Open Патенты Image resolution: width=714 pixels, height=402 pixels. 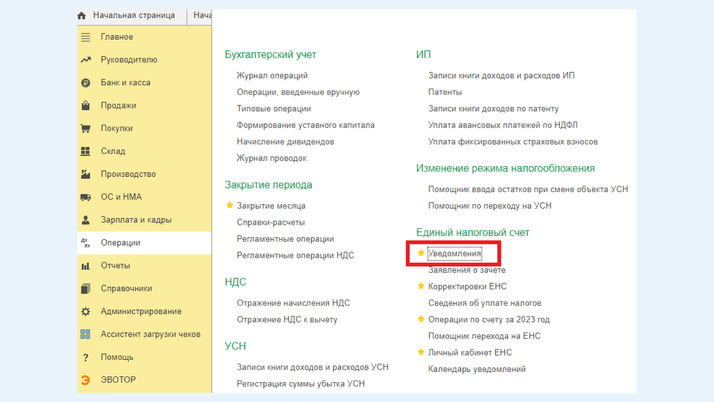[x=445, y=92]
